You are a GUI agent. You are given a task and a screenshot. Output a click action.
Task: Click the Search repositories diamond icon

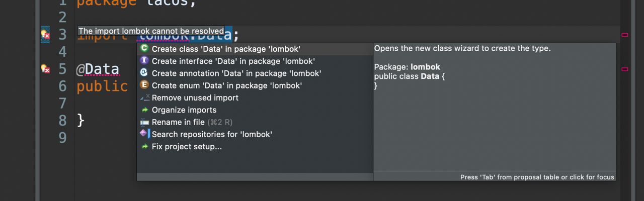pyautogui.click(x=144, y=134)
